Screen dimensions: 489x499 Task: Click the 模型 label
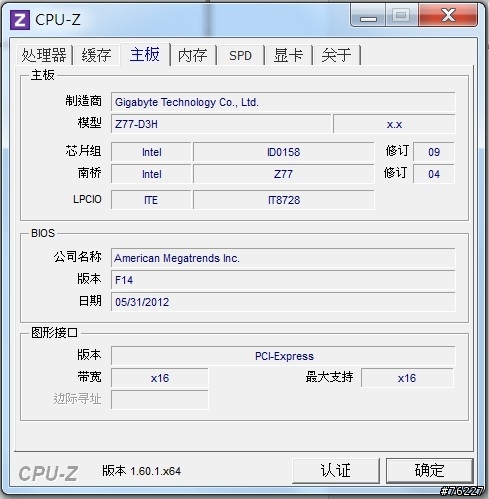pos(89,123)
